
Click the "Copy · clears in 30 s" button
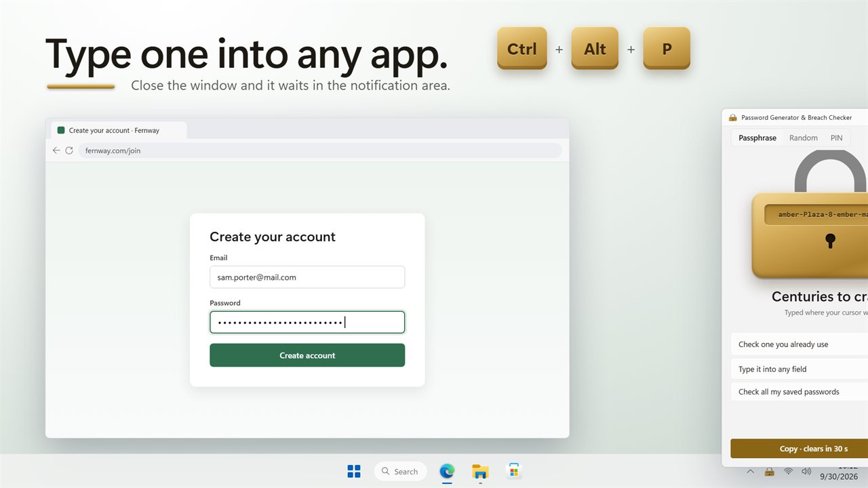(x=799, y=449)
